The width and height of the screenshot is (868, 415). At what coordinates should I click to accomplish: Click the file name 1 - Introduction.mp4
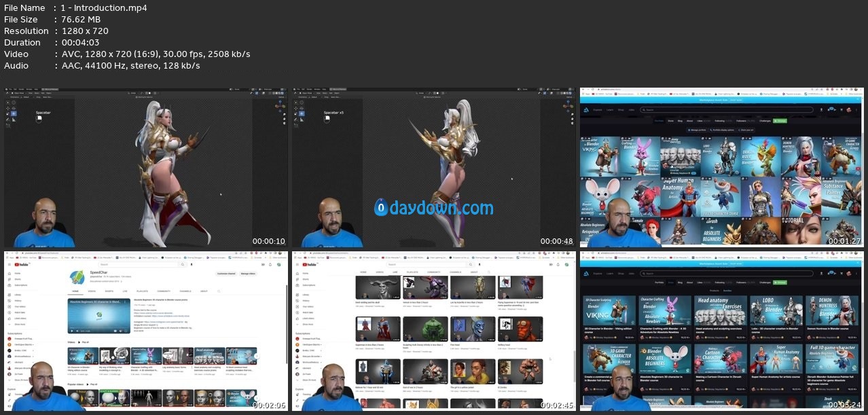[104, 8]
